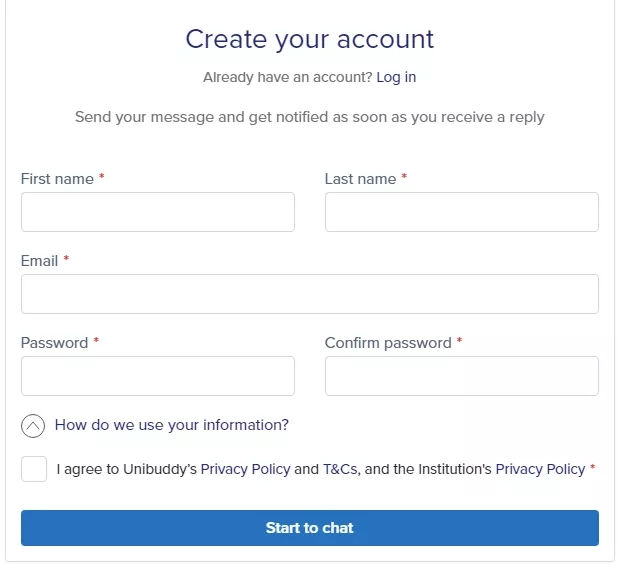
Task: Click the 'Email' label text
Action: [x=39, y=261]
